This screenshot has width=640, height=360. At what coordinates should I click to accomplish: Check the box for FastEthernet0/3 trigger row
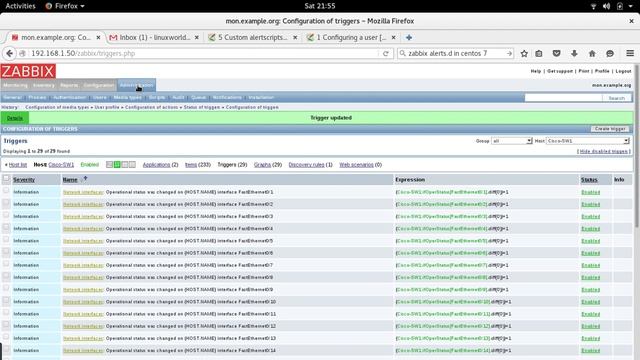pyautogui.click(x=6, y=215)
